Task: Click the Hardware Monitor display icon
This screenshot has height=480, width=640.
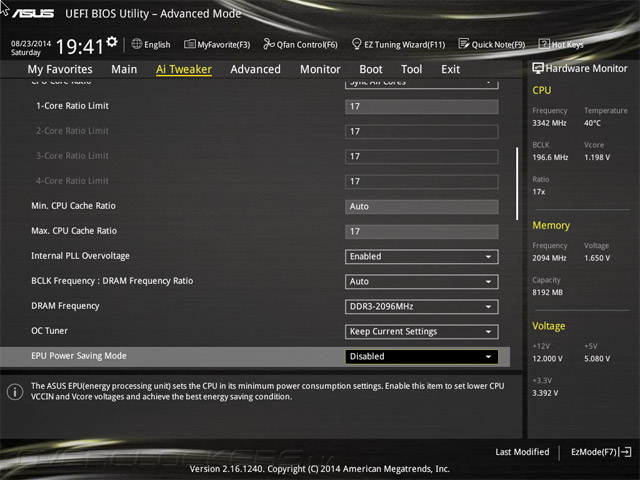Action: tap(538, 69)
